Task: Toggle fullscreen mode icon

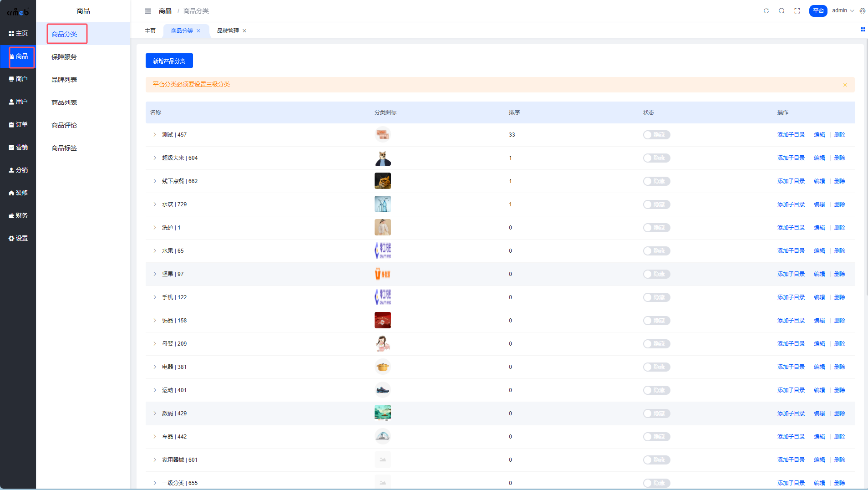Action: (797, 11)
